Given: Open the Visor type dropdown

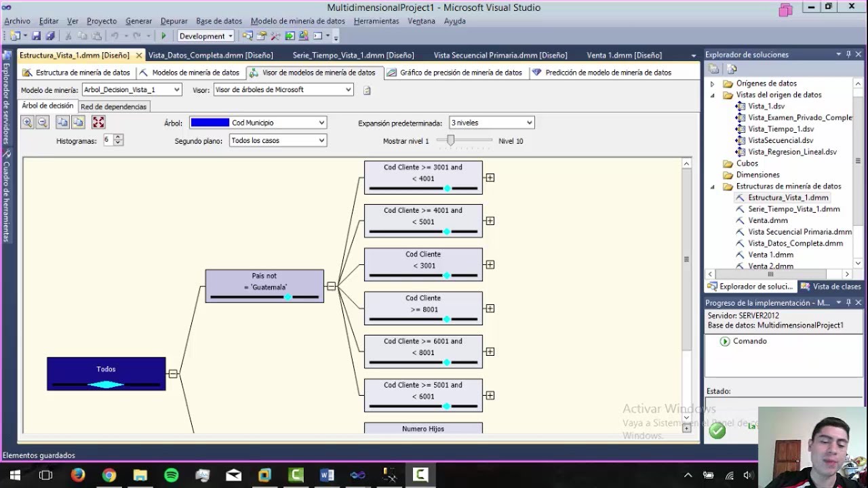Looking at the screenshot, I should point(348,89).
